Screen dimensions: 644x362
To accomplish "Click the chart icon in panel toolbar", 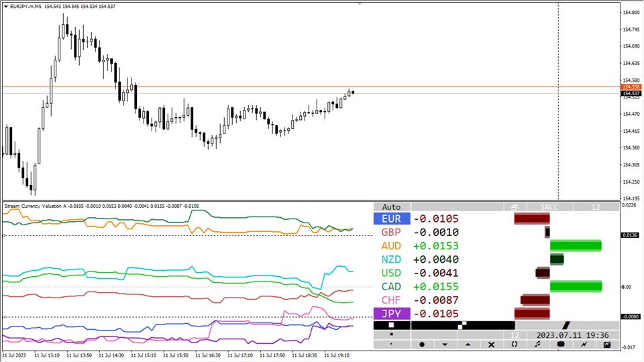I will [x=607, y=345].
